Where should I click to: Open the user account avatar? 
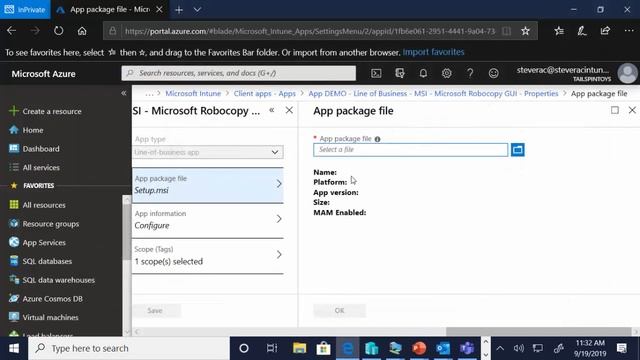[x=627, y=73]
